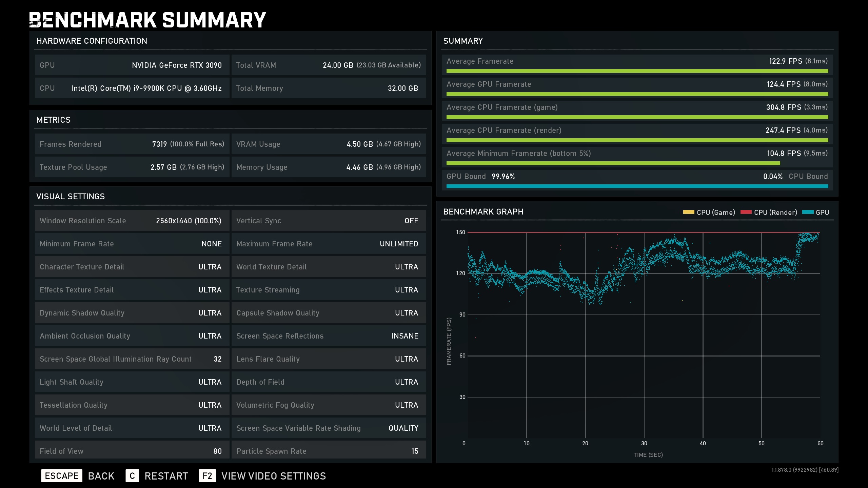Click the teal GPU legend swatch
The height and width of the screenshot is (488, 868).
tap(808, 212)
